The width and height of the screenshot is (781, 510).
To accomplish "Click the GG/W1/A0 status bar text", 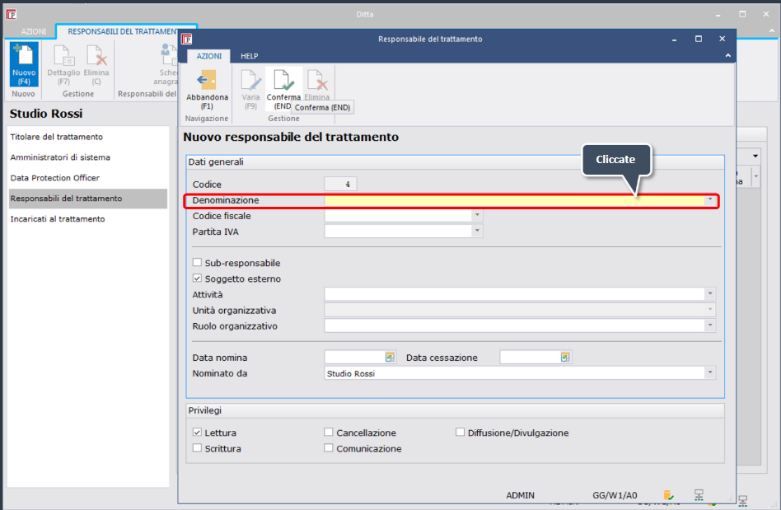I will (x=615, y=495).
